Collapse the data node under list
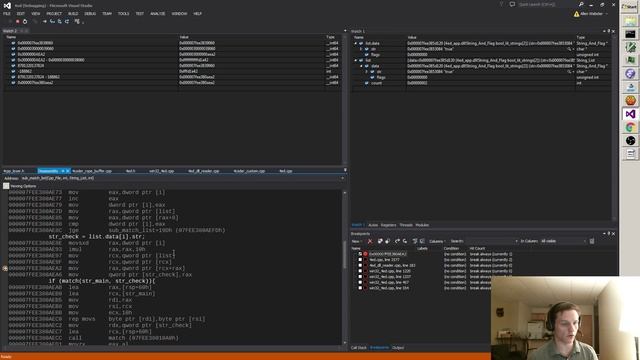The width and height of the screenshot is (640, 360). [x=361, y=66]
